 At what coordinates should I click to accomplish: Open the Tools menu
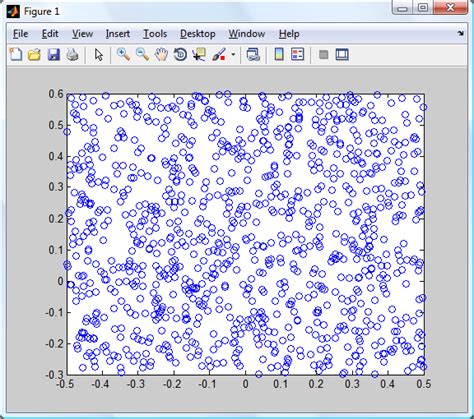coord(155,34)
